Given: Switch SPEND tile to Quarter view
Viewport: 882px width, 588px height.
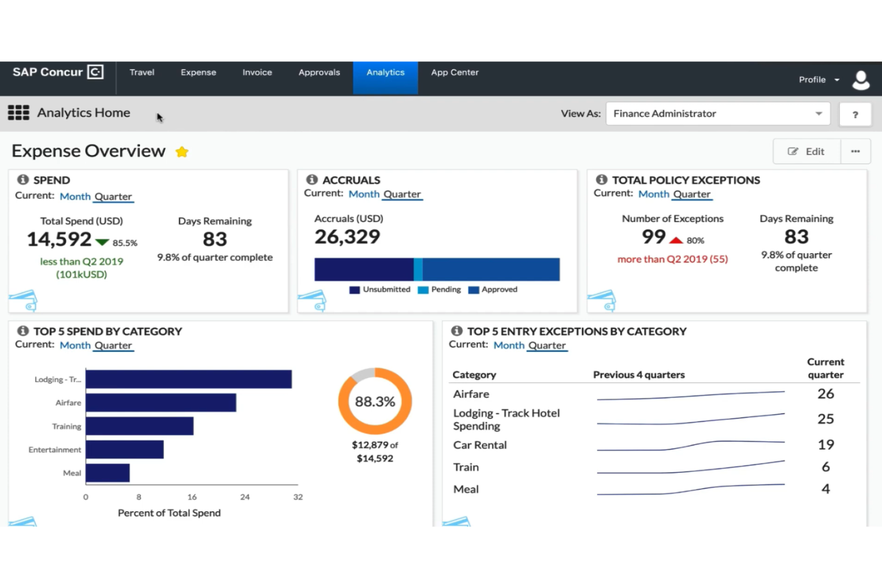Looking at the screenshot, I should pyautogui.click(x=113, y=197).
